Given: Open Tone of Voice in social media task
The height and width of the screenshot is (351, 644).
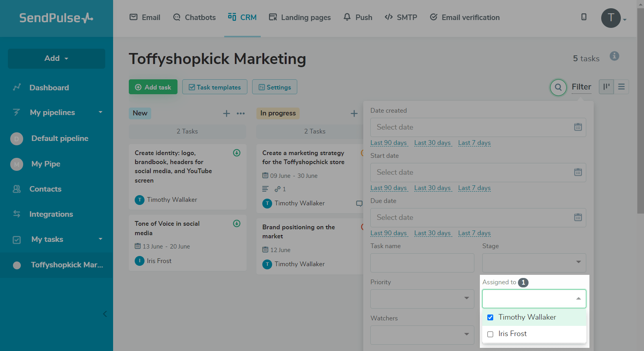Looking at the screenshot, I should pyautogui.click(x=167, y=228).
